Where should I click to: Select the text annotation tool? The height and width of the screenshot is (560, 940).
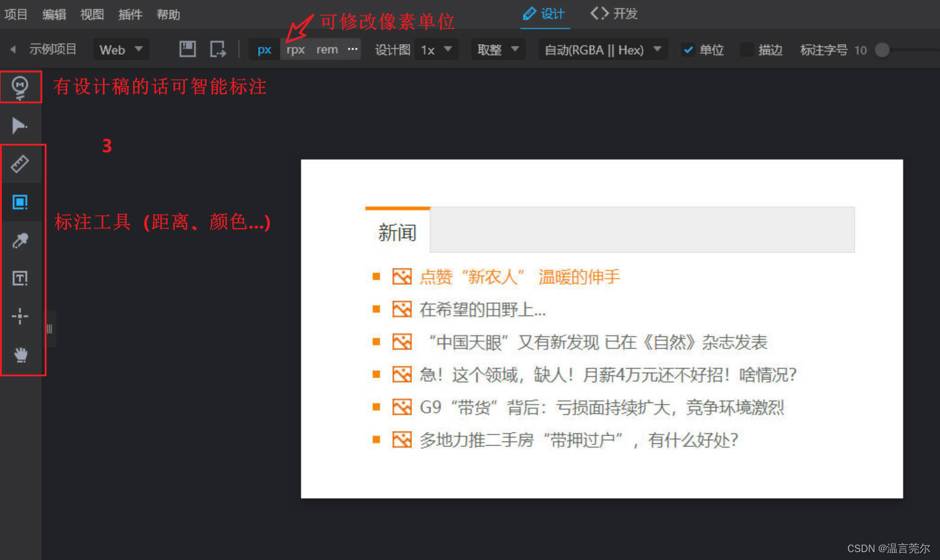click(20, 278)
